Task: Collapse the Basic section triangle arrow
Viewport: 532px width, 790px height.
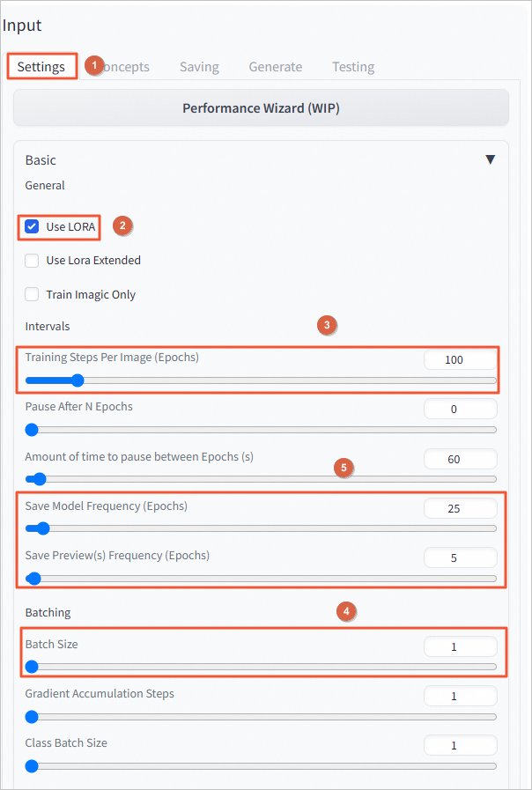Action: tap(491, 160)
